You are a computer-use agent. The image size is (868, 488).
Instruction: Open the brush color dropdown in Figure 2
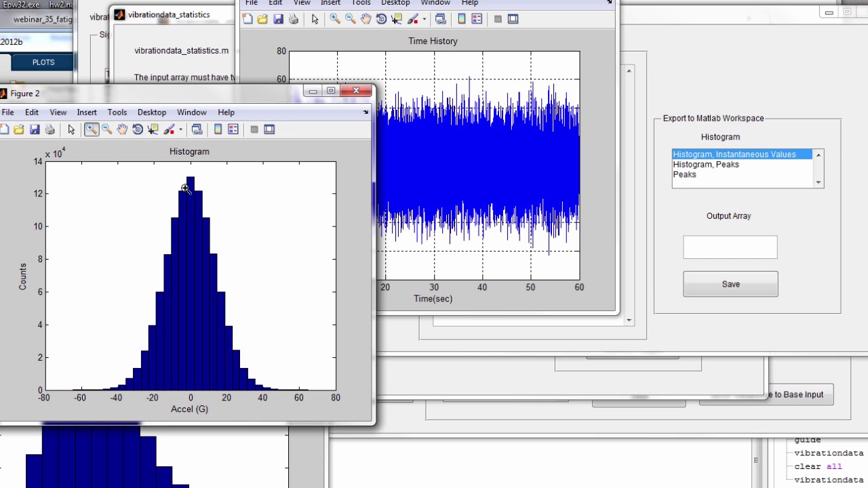(180, 129)
